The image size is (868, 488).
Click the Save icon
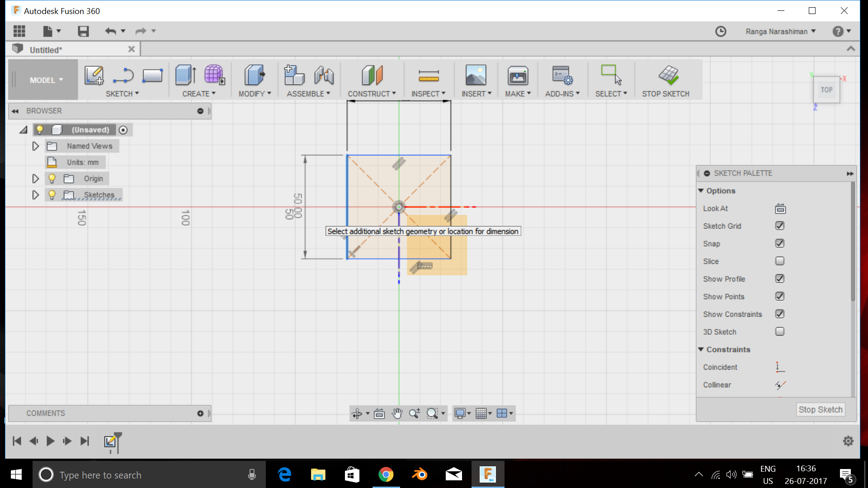[x=83, y=31]
